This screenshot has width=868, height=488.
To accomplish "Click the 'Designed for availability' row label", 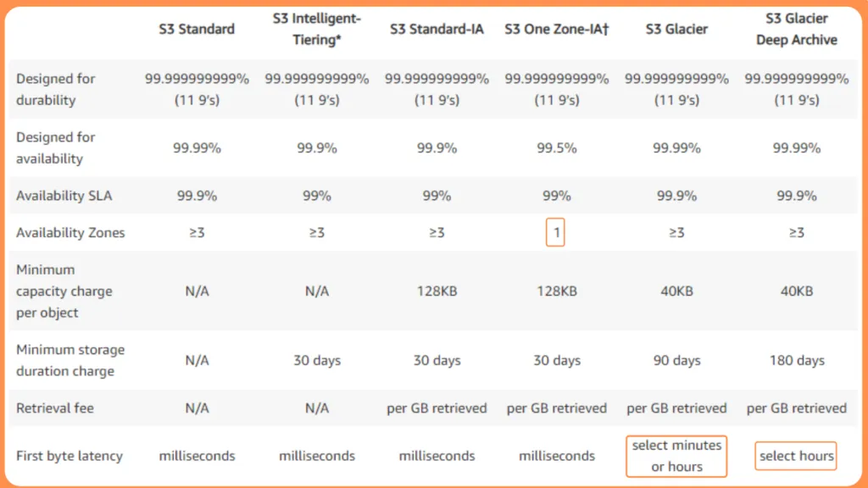I will click(x=56, y=147).
